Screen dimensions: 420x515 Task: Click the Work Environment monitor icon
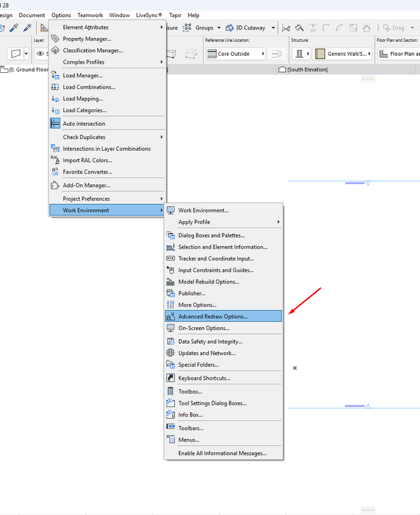coord(171,210)
